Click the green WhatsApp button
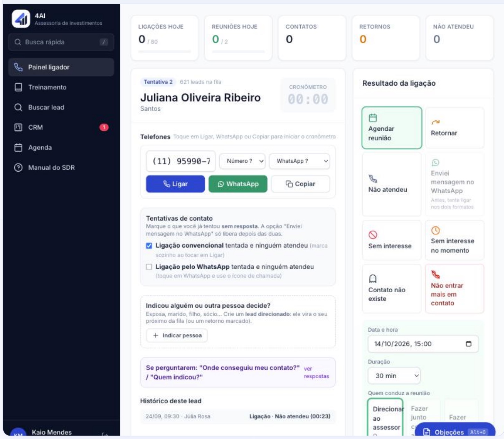 238,184
